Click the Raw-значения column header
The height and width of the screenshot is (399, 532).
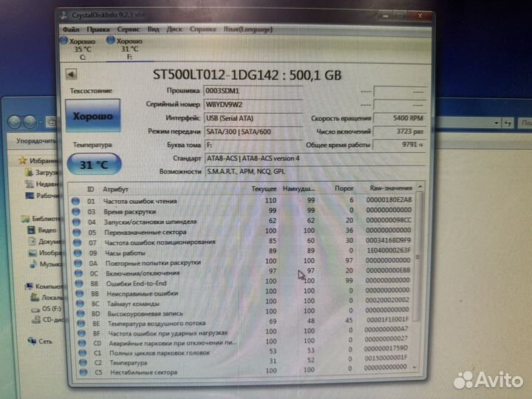tap(391, 188)
